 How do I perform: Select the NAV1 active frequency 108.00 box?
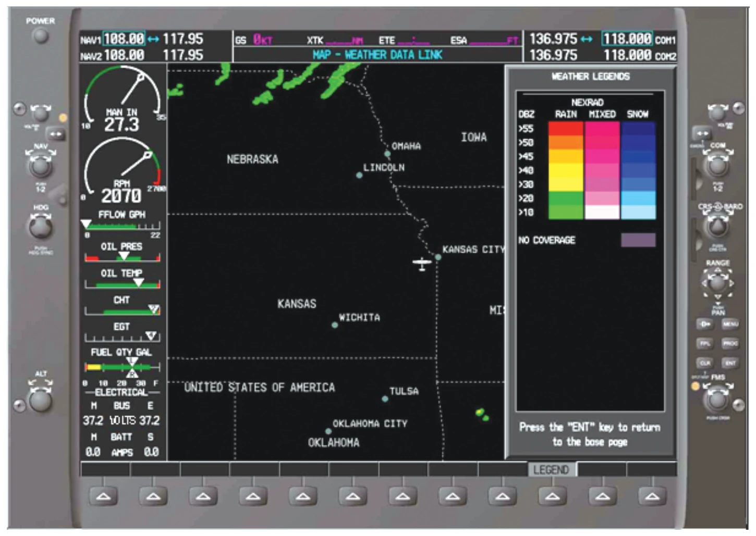tap(124, 39)
